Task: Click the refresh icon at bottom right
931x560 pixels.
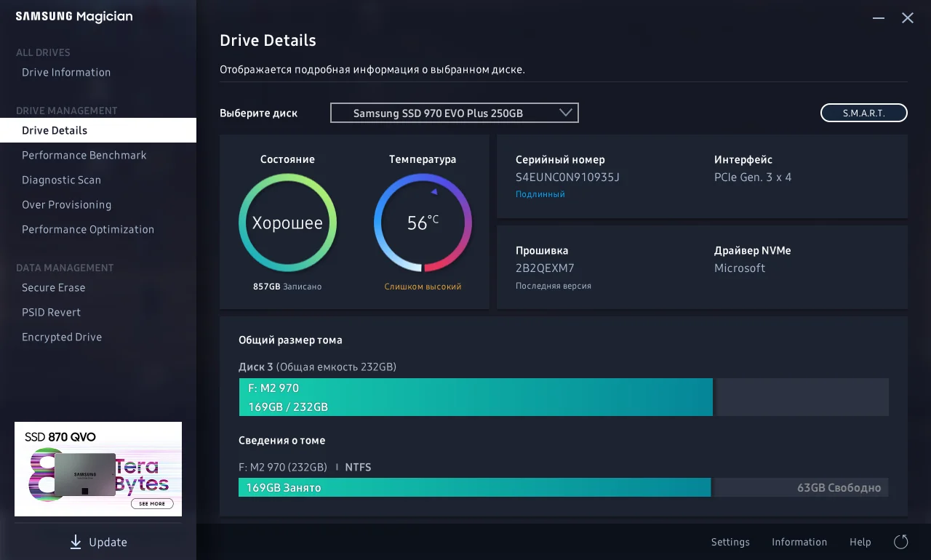Action: (x=900, y=542)
